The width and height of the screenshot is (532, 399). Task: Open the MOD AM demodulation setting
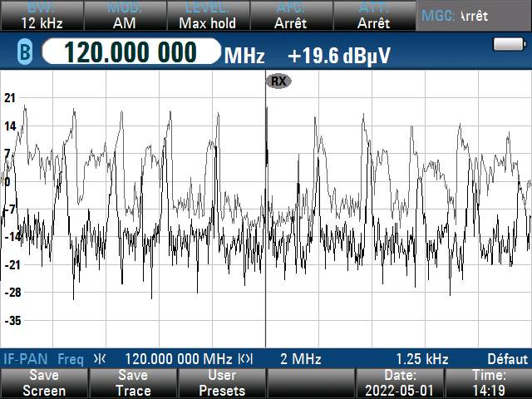coord(123,16)
